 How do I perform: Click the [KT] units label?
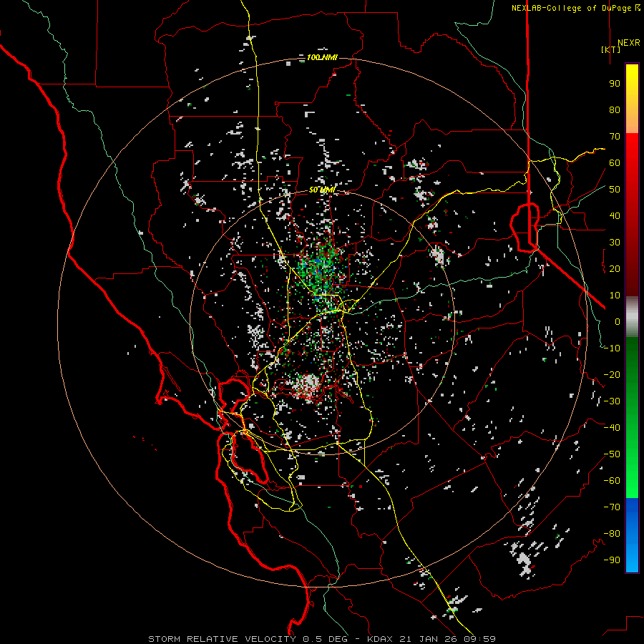[x=611, y=49]
